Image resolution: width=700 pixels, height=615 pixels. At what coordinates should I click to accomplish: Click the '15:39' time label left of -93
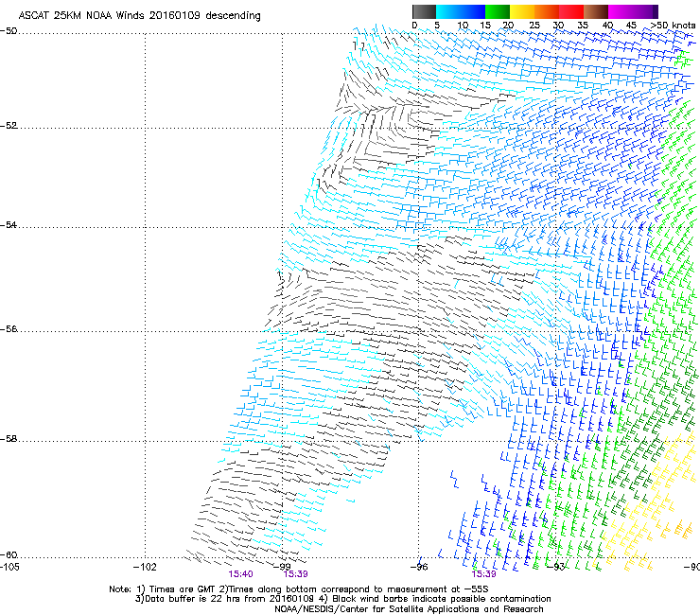pos(484,574)
